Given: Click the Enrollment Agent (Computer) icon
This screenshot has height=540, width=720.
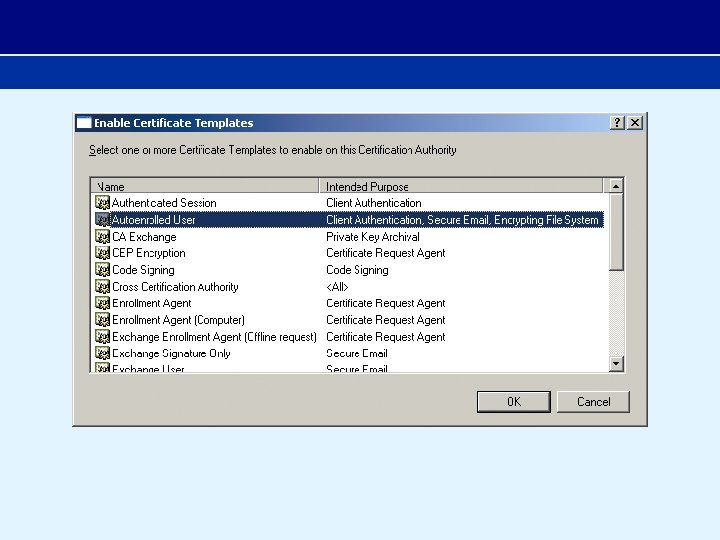Looking at the screenshot, I should [102, 320].
